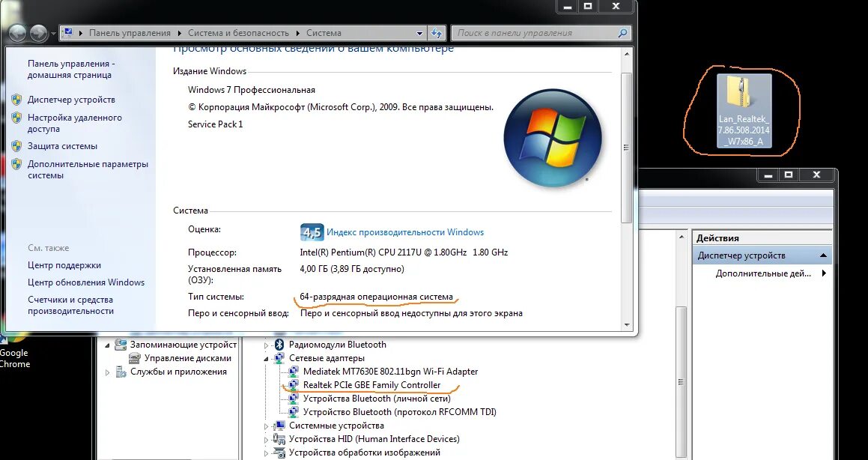The height and width of the screenshot is (460, 868).
Task: Open the address bar history dropdown
Action: pos(420,33)
